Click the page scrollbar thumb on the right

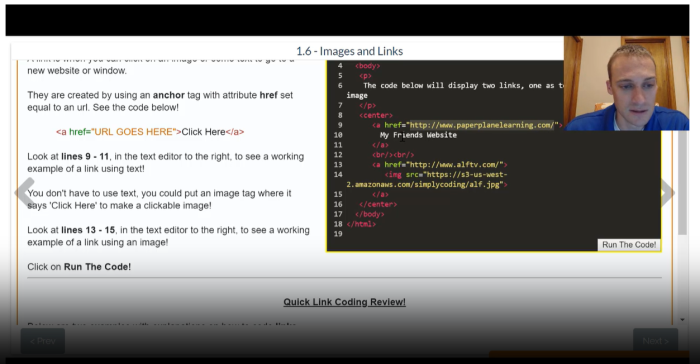[682, 183]
